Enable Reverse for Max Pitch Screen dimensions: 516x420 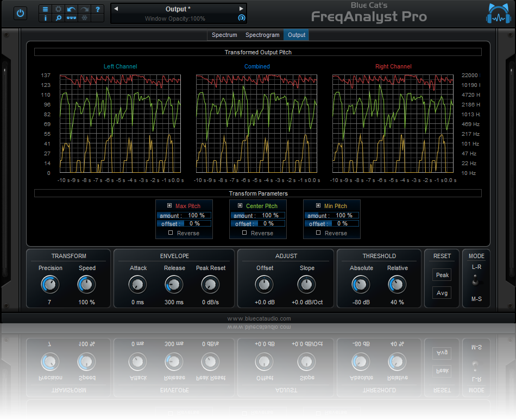point(171,233)
